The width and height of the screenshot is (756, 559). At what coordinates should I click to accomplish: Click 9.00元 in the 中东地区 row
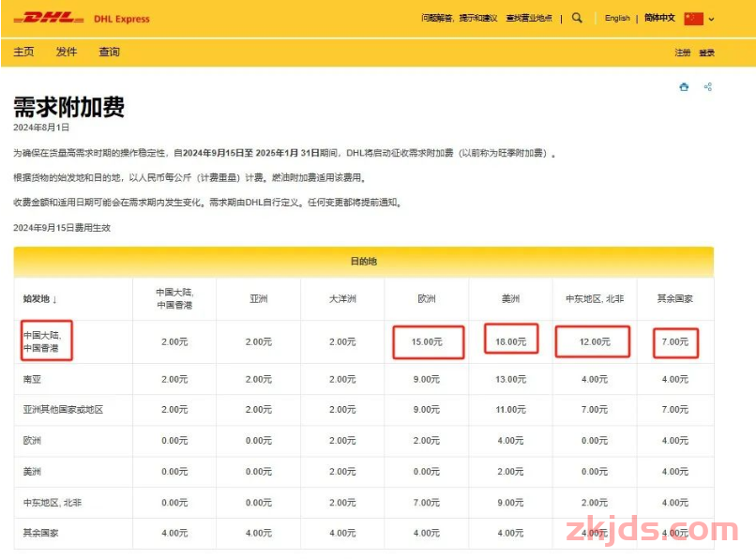[510, 503]
